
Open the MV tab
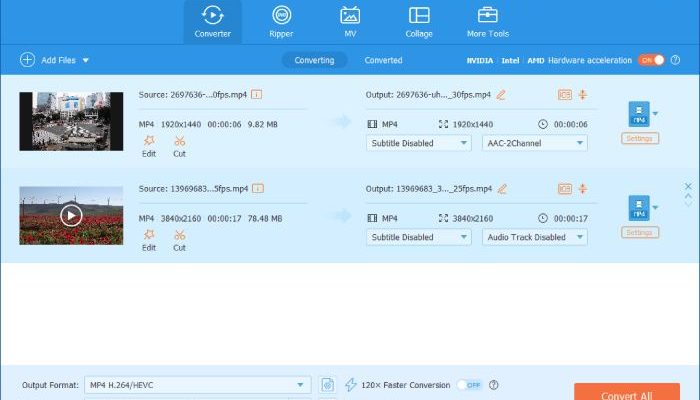click(x=350, y=22)
